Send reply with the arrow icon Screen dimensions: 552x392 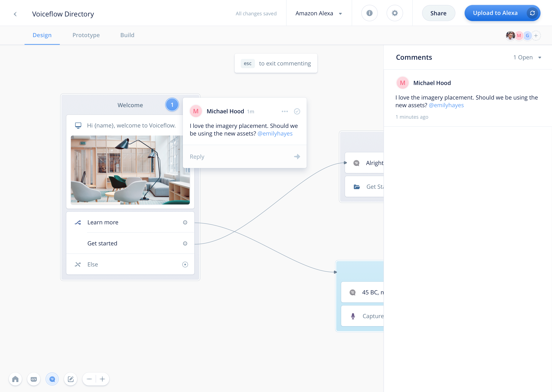point(297,157)
